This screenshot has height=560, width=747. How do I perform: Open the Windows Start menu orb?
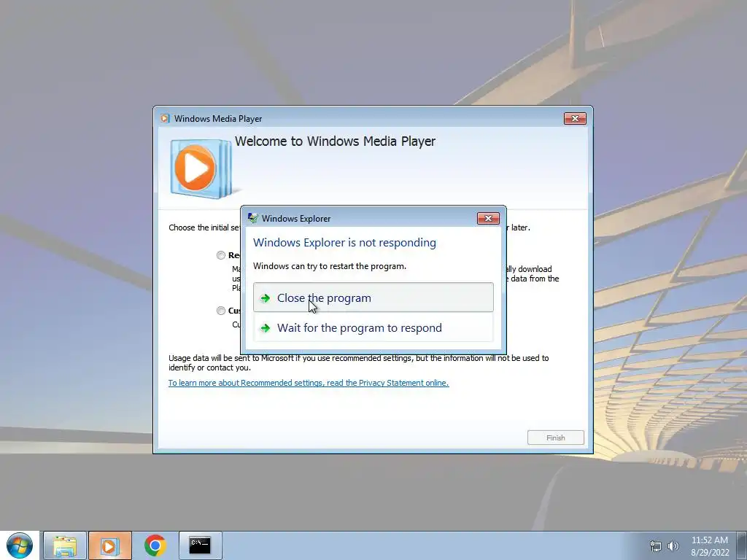pos(20,545)
